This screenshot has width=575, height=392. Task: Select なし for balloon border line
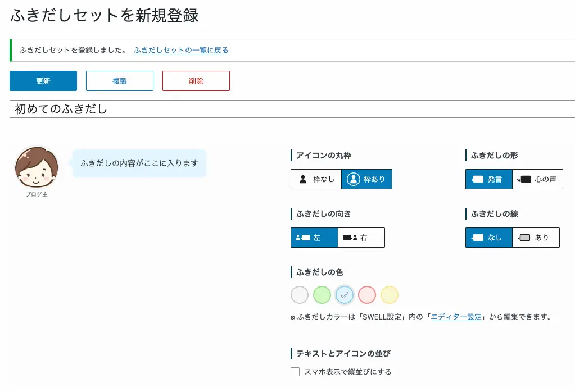click(x=488, y=238)
